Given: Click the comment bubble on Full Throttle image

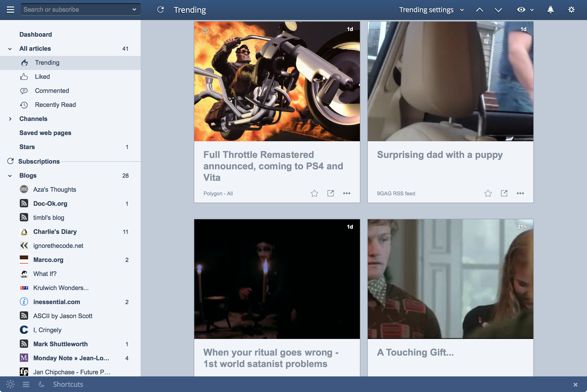Looking at the screenshot, I should pos(205,30).
